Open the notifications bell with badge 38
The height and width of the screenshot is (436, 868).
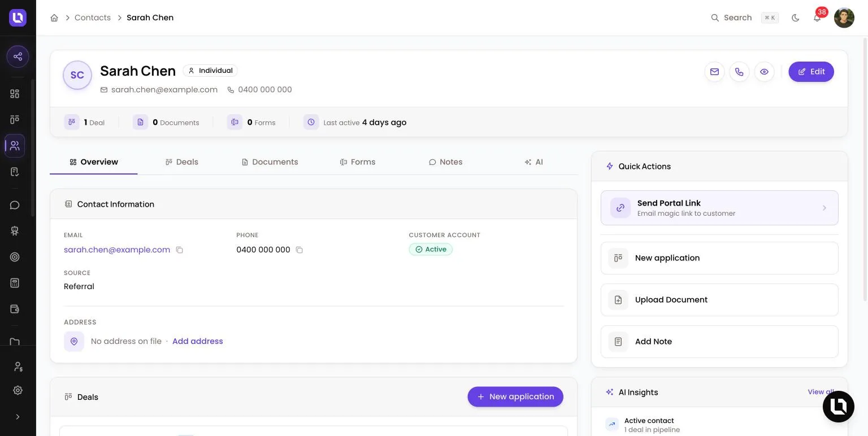pyautogui.click(x=817, y=18)
